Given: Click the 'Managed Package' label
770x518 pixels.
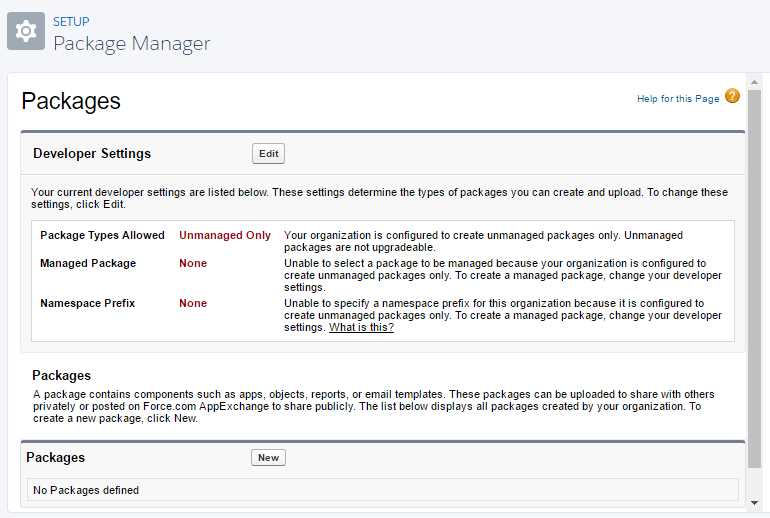Looking at the screenshot, I should tap(88, 263).
